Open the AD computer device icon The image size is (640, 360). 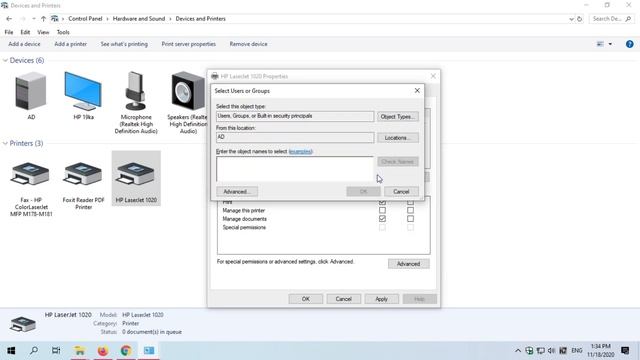[x=31, y=91]
